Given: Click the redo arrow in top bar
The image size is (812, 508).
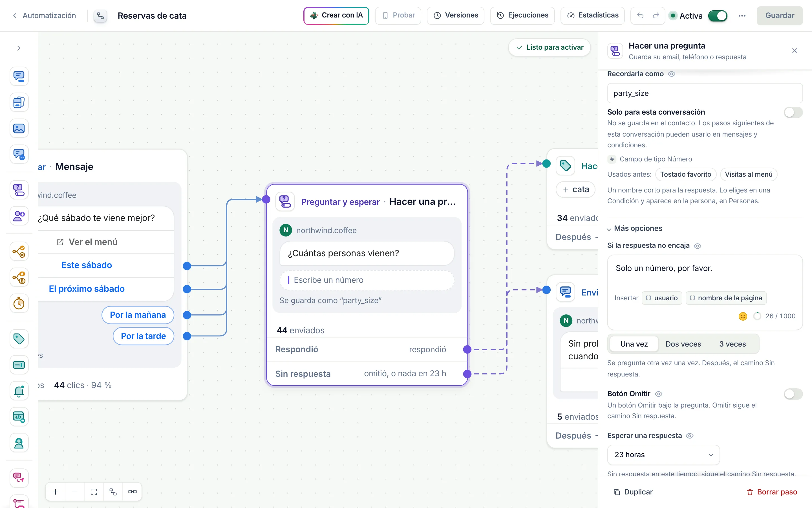Looking at the screenshot, I should [x=656, y=16].
